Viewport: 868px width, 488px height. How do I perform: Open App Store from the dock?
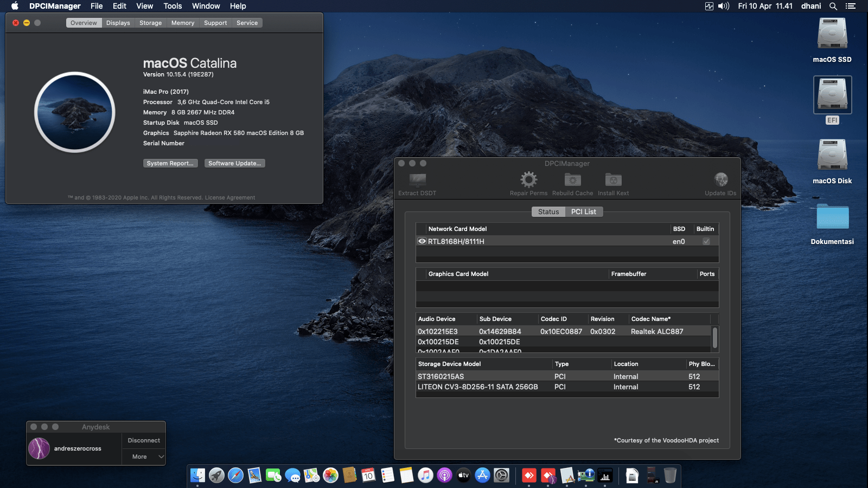(482, 476)
